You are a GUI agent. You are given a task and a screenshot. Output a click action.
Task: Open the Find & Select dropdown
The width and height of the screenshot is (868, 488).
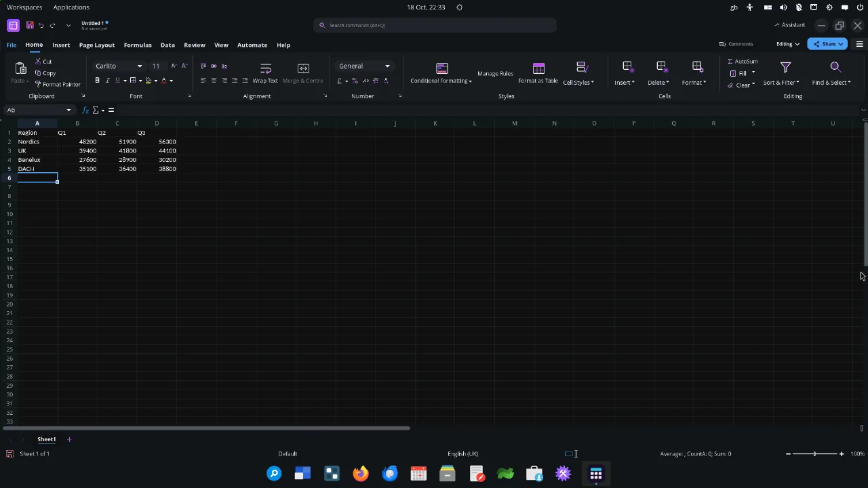(831, 73)
